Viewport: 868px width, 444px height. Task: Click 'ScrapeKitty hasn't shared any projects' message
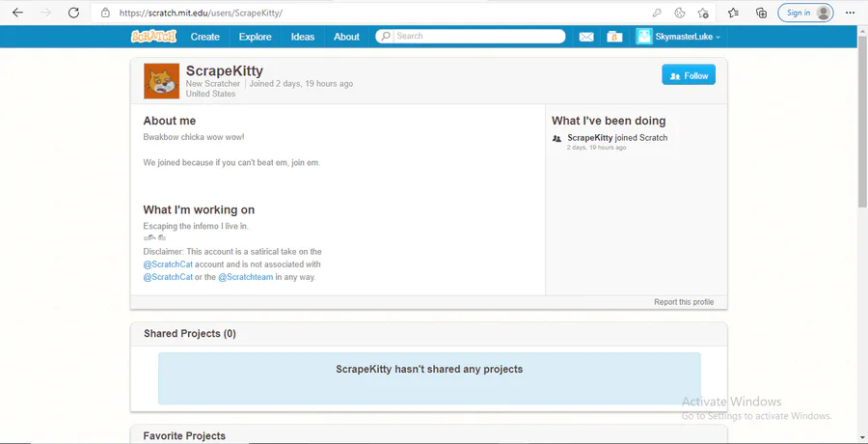click(x=429, y=369)
